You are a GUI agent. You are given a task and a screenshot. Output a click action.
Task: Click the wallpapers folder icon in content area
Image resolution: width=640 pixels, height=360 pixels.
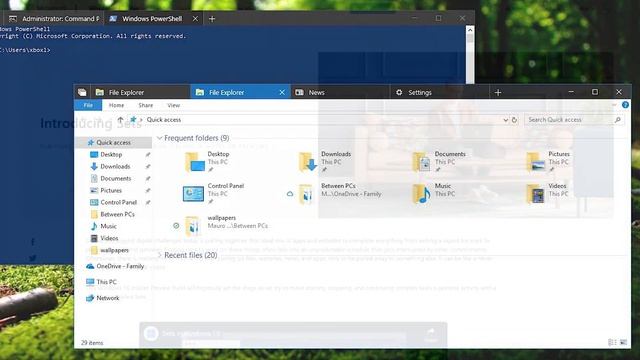tap(192, 226)
